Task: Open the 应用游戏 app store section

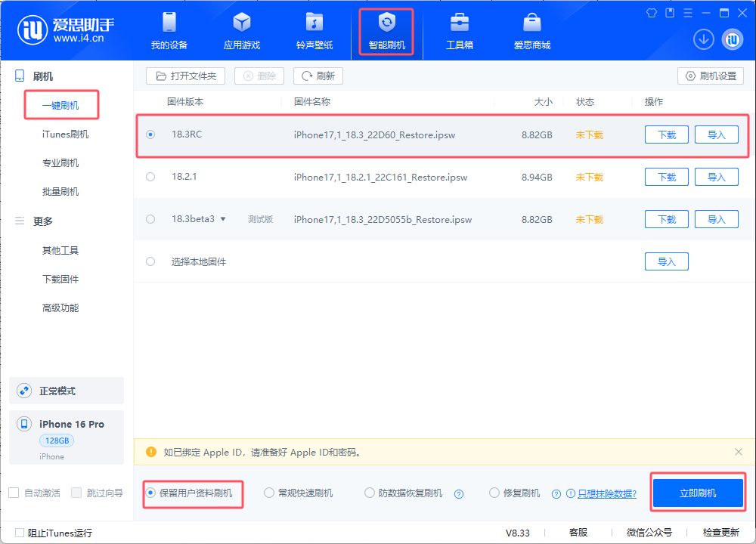Action: tap(242, 30)
